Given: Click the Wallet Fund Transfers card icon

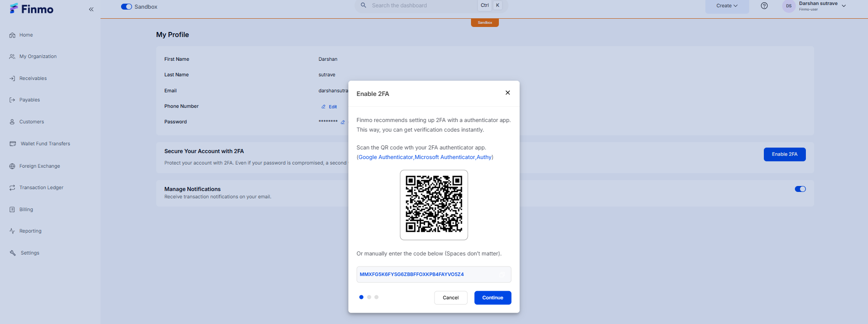Looking at the screenshot, I should click(x=13, y=144).
